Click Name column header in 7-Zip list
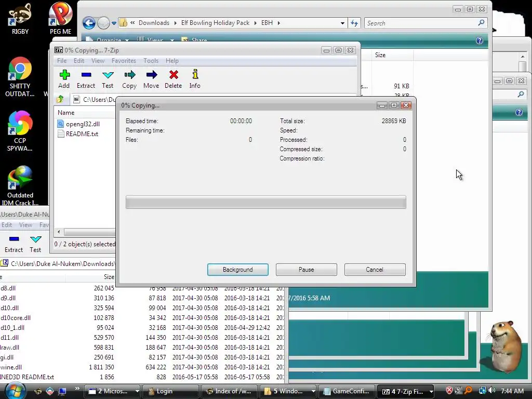 tap(66, 113)
